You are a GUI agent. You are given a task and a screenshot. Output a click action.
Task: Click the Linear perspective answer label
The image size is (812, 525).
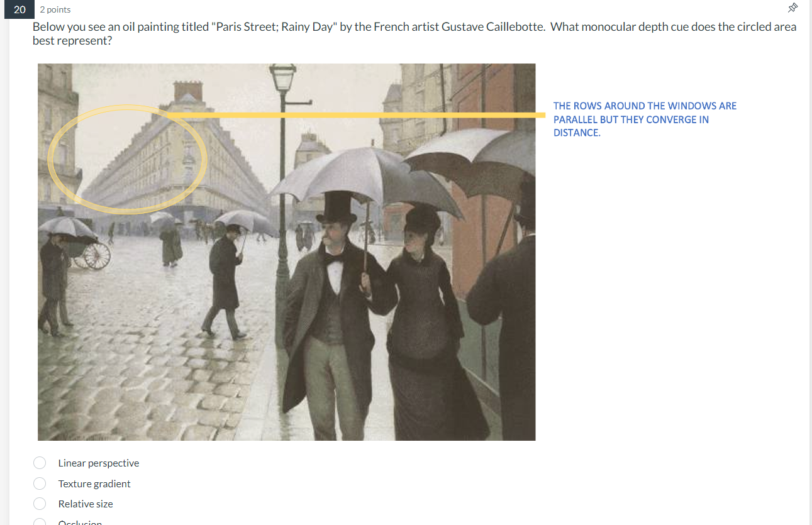pyautogui.click(x=99, y=463)
